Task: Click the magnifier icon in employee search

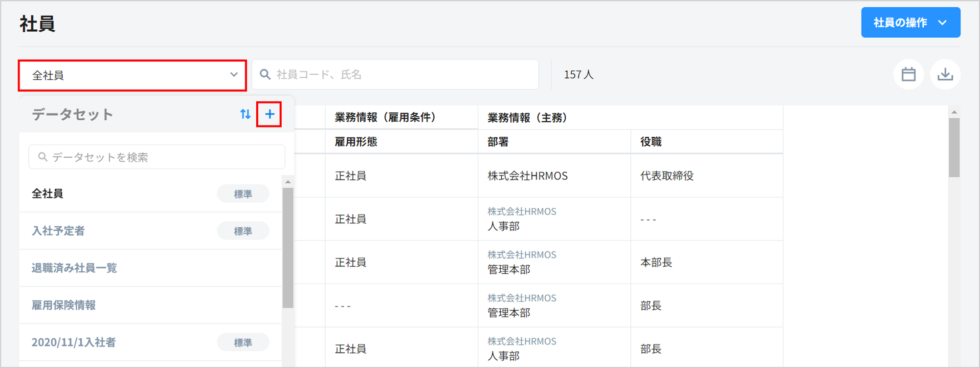Action: [x=265, y=75]
